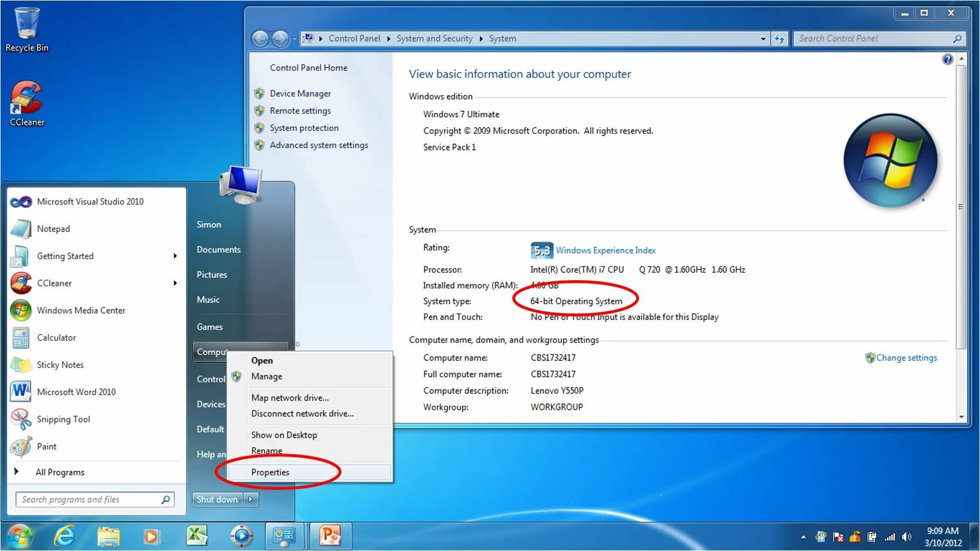The image size is (980, 551).
Task: Open Pictures in the Start menu
Action: pyautogui.click(x=212, y=275)
